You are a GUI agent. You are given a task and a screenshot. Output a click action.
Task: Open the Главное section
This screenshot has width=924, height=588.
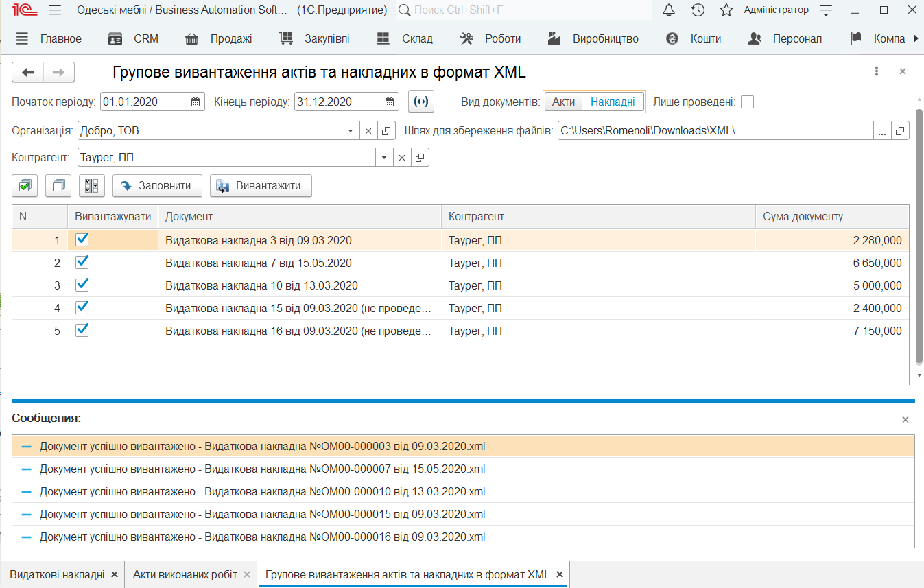(48, 38)
